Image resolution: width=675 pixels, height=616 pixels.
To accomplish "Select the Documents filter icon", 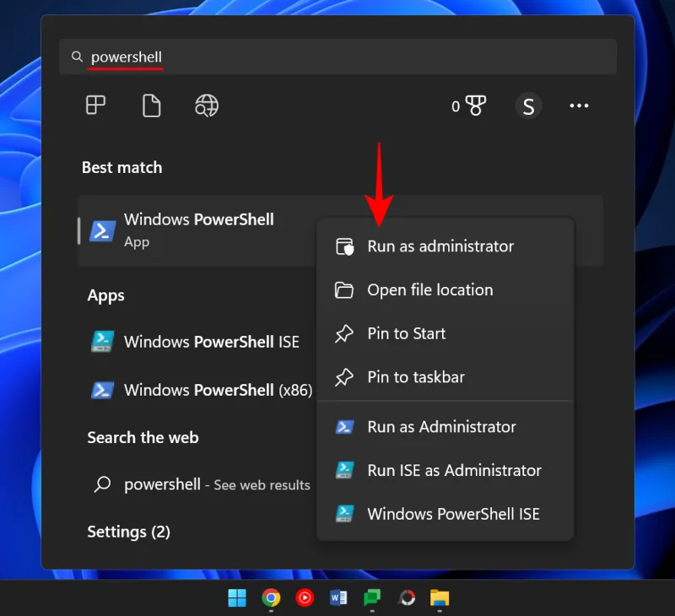I will point(151,105).
